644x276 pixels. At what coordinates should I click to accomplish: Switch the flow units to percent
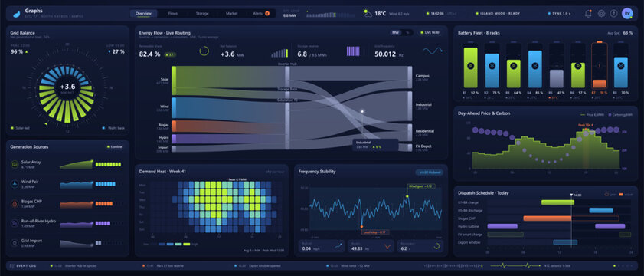407,32
